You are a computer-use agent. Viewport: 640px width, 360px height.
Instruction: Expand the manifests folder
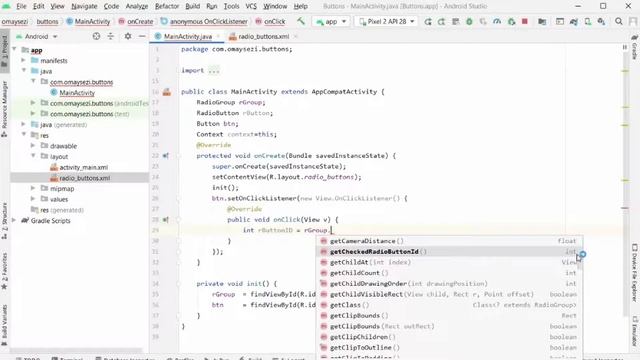click(x=23, y=60)
